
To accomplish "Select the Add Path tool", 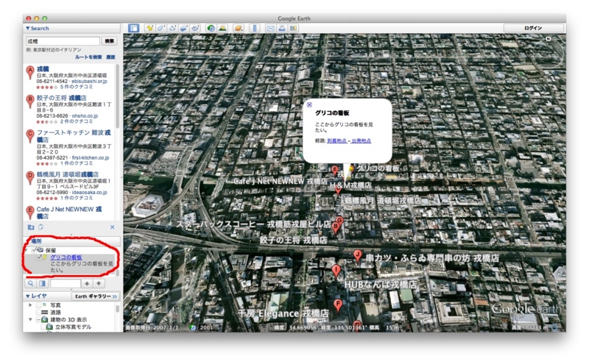I will pyautogui.click(x=172, y=28).
